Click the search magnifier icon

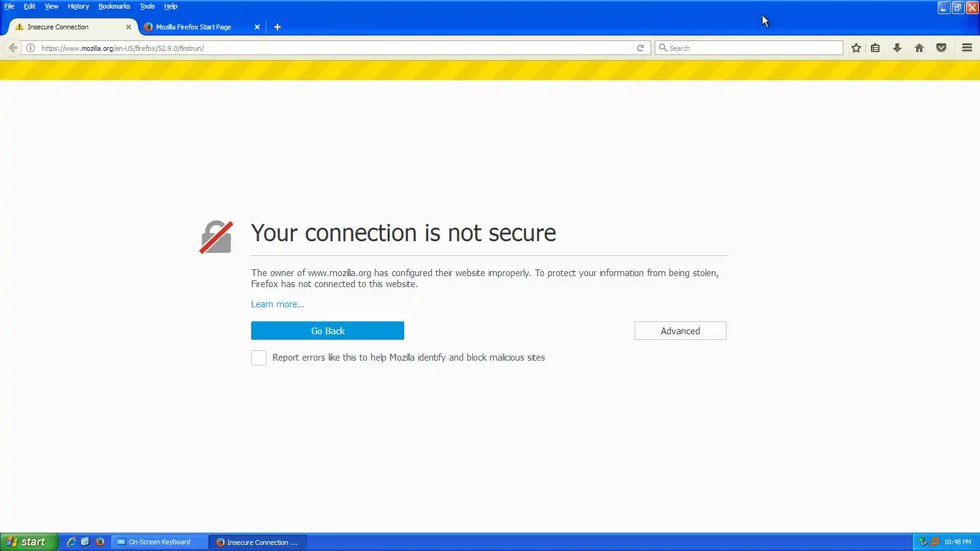[x=663, y=48]
